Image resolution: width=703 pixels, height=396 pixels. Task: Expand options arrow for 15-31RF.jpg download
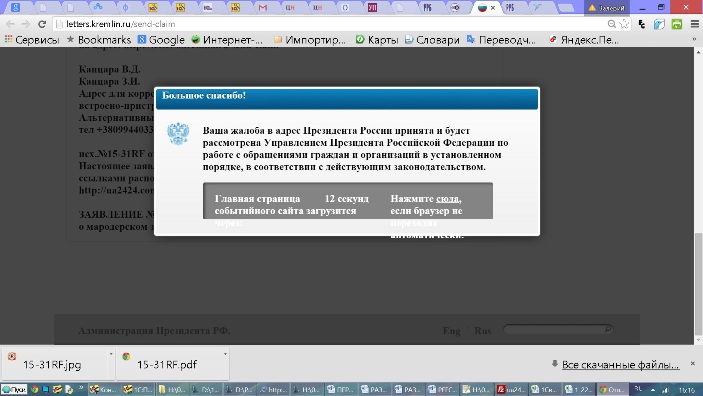coord(111,354)
